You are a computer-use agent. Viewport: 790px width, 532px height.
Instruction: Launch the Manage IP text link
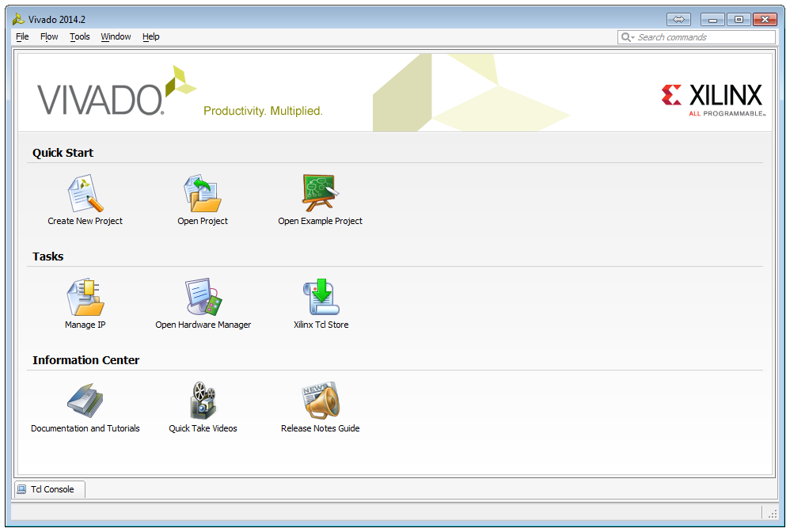[x=85, y=325]
